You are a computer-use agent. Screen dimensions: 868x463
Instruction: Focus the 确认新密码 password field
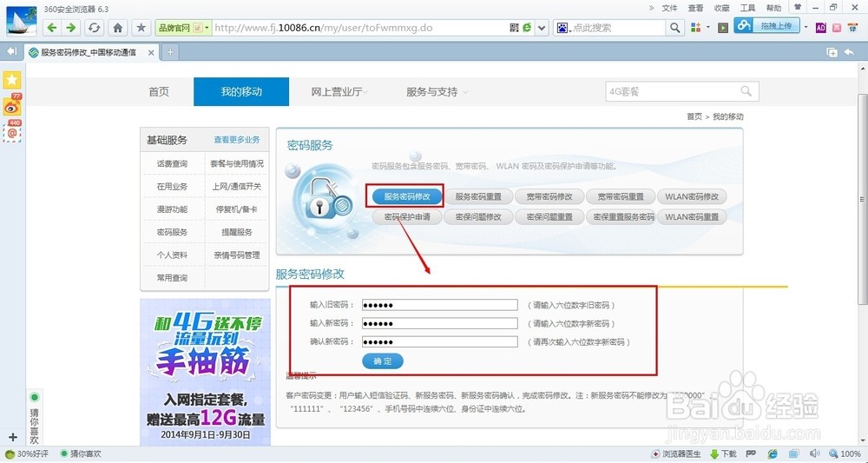click(x=439, y=341)
